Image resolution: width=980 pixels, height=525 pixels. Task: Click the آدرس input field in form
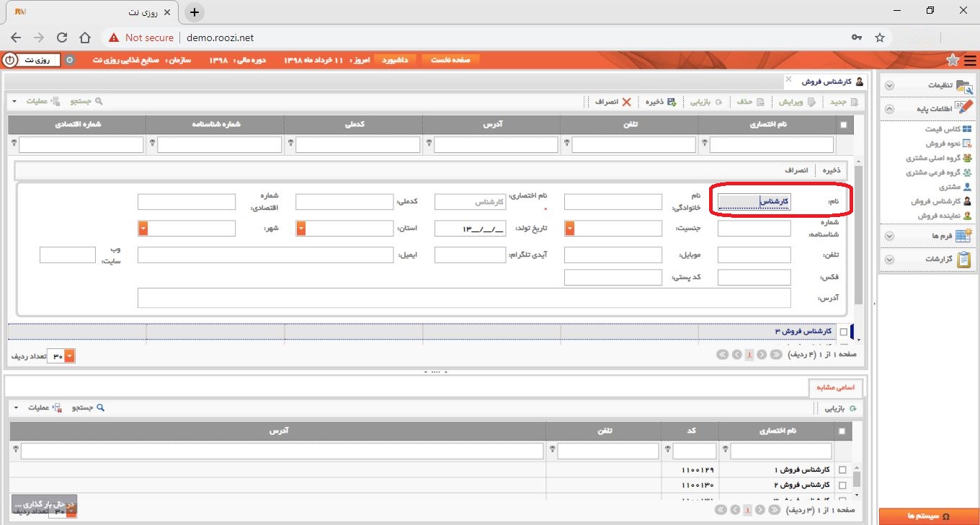click(x=464, y=298)
